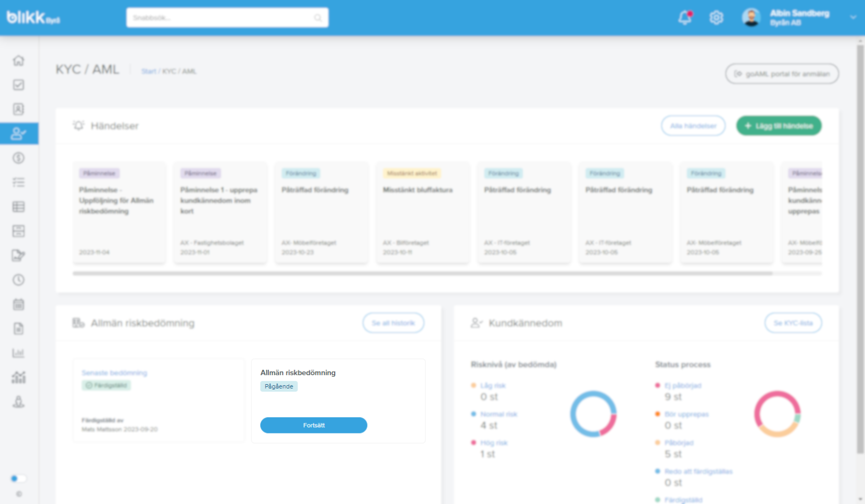This screenshot has height=504, width=865.
Task: Open goAML portal för anmälan button
Action: (x=782, y=74)
